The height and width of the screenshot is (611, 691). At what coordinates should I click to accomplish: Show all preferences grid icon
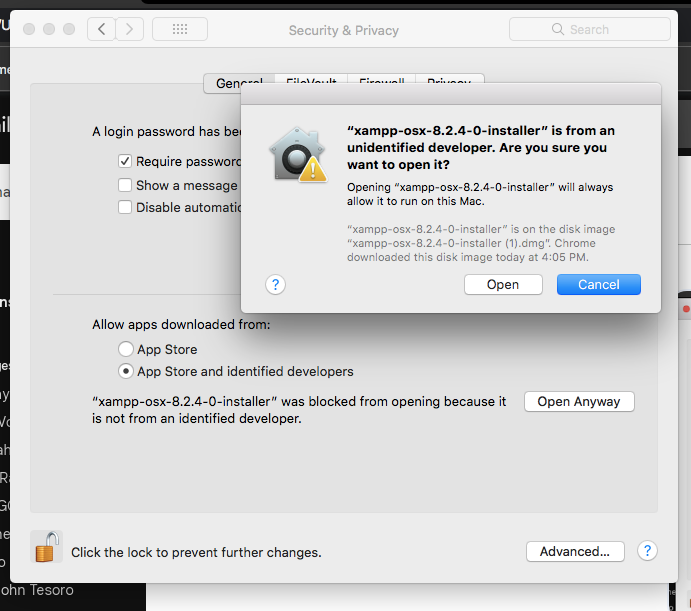(x=180, y=29)
